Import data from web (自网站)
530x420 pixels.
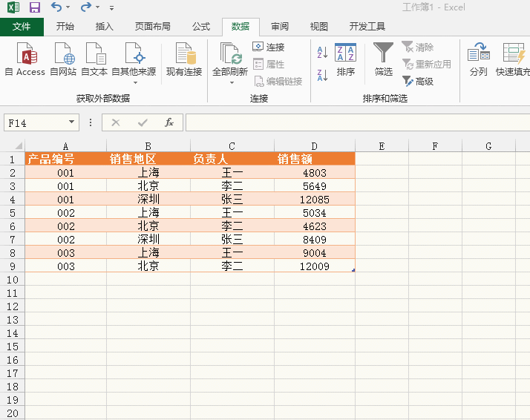(63, 59)
